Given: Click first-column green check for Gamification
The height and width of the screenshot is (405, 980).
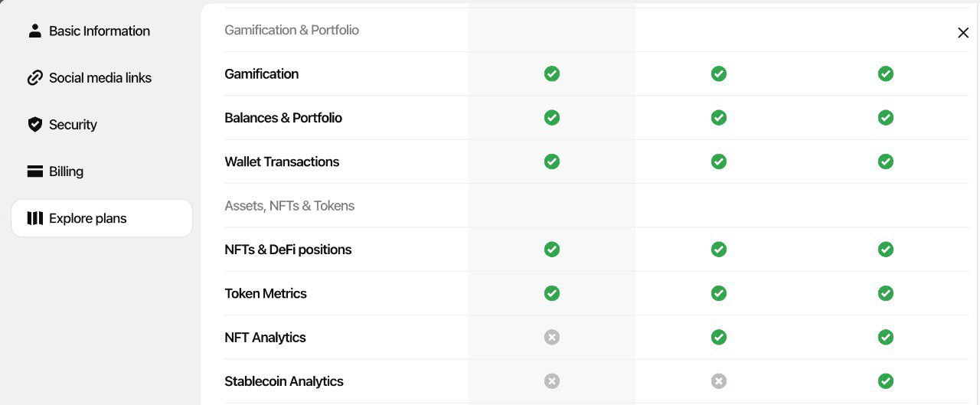Looking at the screenshot, I should pos(551,73).
